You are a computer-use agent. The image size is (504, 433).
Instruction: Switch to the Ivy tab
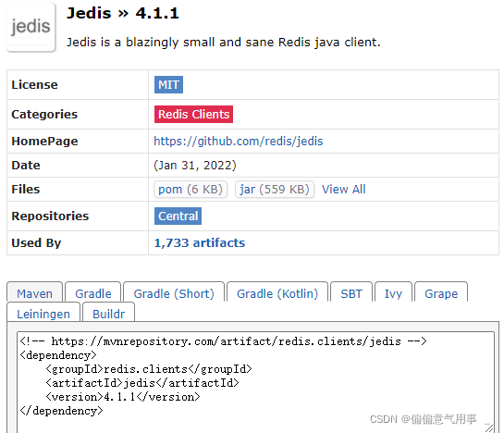(393, 292)
